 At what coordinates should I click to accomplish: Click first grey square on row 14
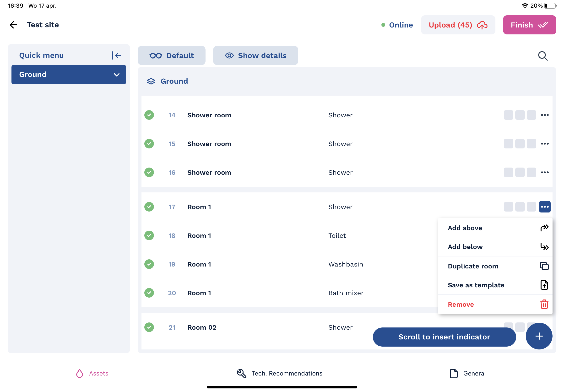[508, 115]
